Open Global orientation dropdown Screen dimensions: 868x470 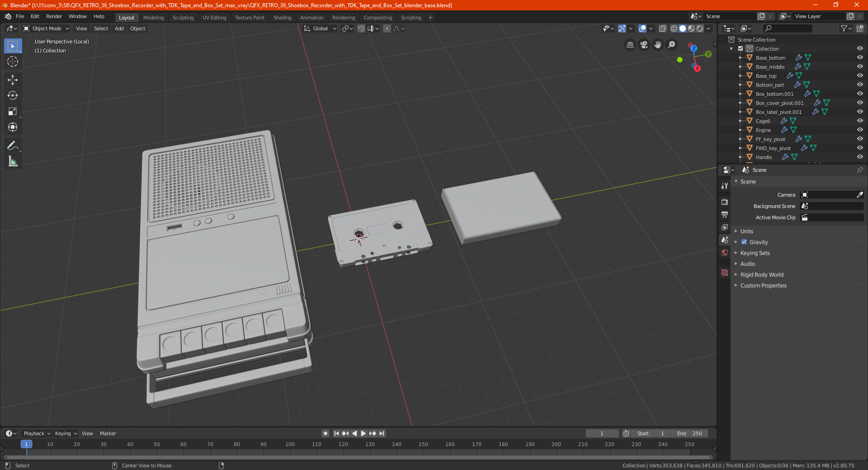pyautogui.click(x=320, y=28)
